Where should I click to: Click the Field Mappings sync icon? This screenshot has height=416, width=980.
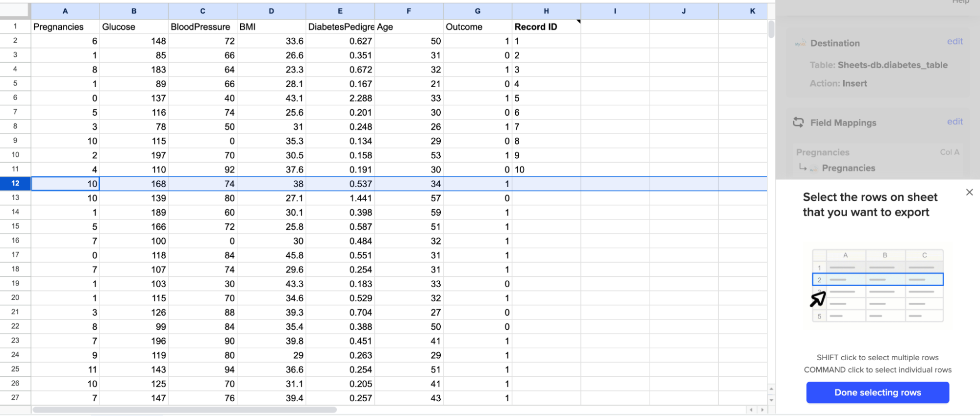point(798,122)
